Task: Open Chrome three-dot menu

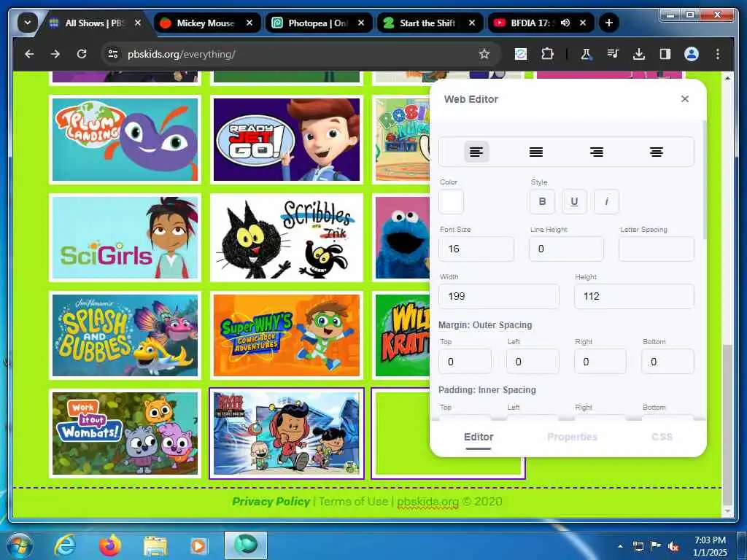Action: tap(718, 54)
